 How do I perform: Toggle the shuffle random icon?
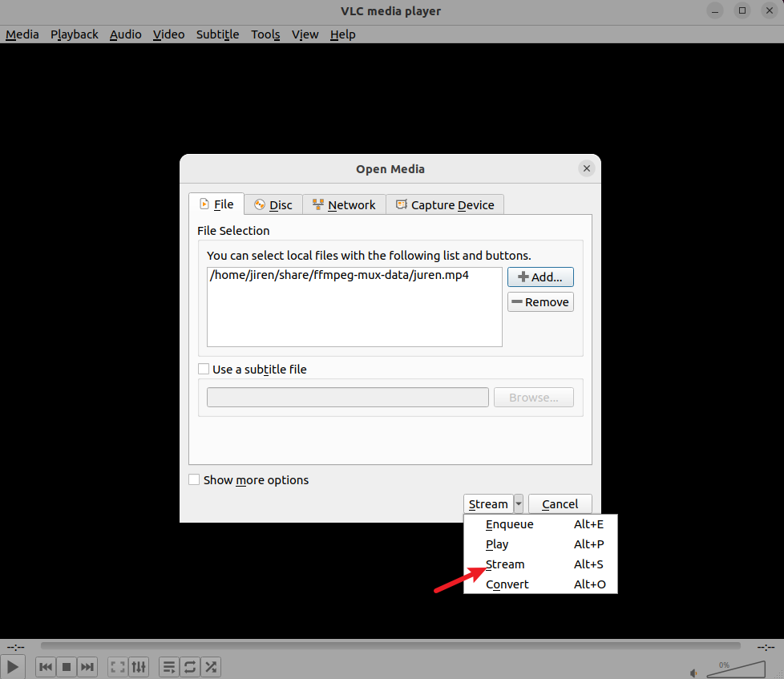211,666
